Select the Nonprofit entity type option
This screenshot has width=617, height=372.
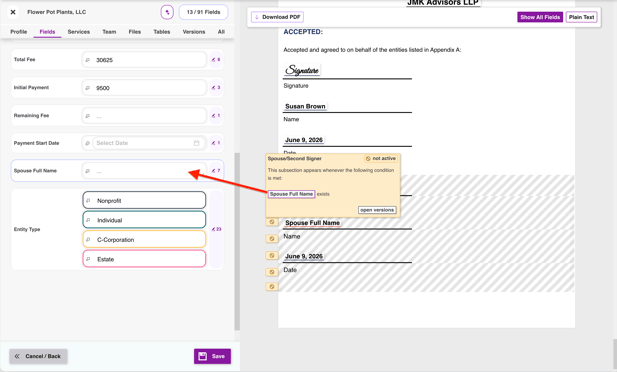pos(144,200)
